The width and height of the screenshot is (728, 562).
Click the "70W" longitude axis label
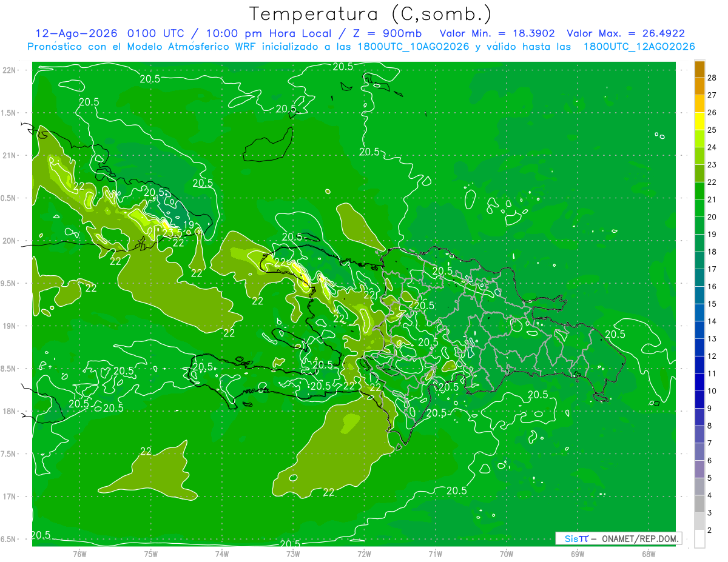(507, 554)
